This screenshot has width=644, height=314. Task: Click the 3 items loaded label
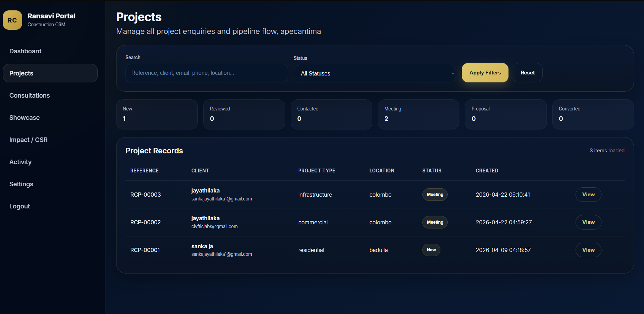click(607, 151)
